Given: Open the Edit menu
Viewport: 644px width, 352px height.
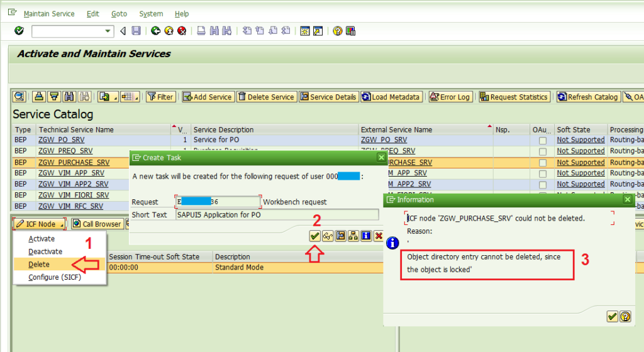Looking at the screenshot, I should click(93, 14).
